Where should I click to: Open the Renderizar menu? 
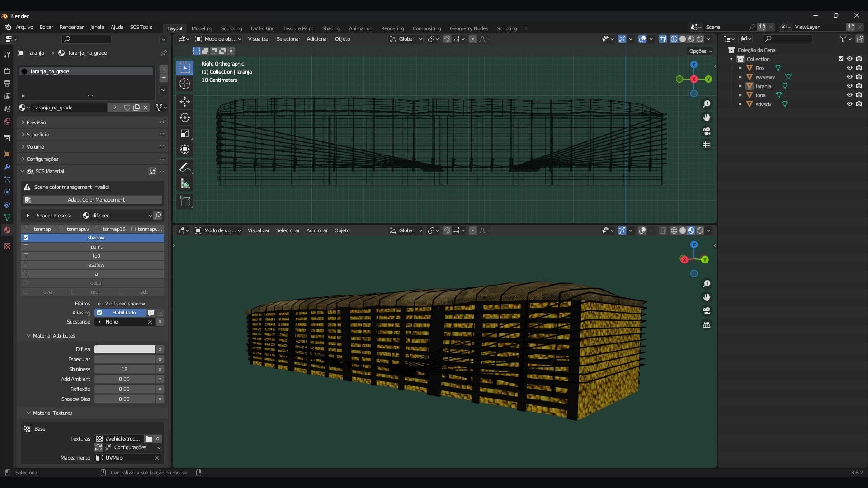pos(71,27)
